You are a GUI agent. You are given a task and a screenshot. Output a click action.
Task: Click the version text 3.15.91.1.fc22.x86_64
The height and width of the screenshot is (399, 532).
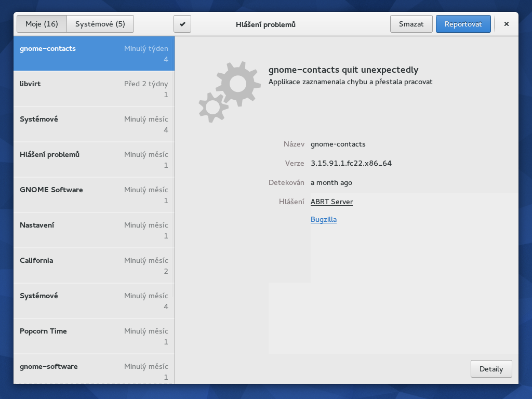351,163
